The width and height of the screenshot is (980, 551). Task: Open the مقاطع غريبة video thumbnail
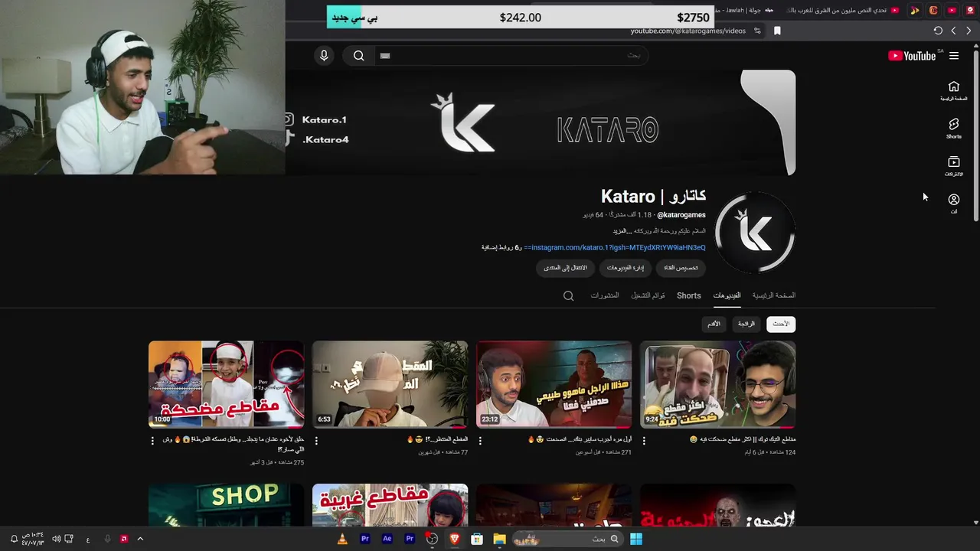coord(390,505)
